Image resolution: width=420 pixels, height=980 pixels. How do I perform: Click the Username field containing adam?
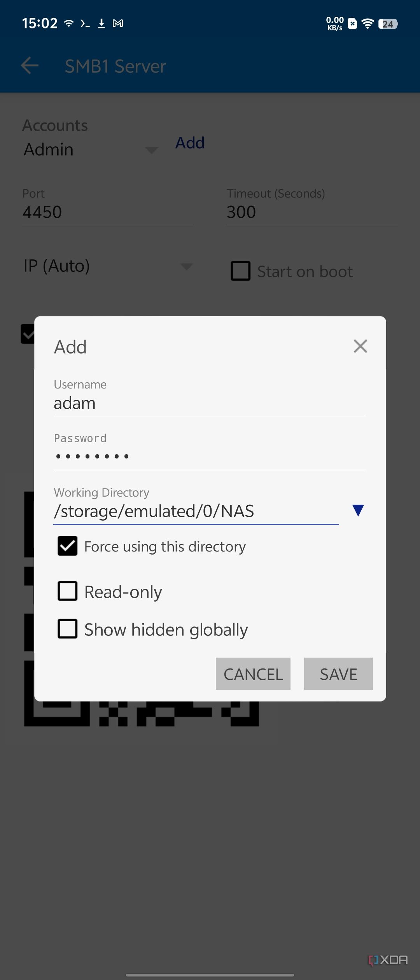[210, 404]
